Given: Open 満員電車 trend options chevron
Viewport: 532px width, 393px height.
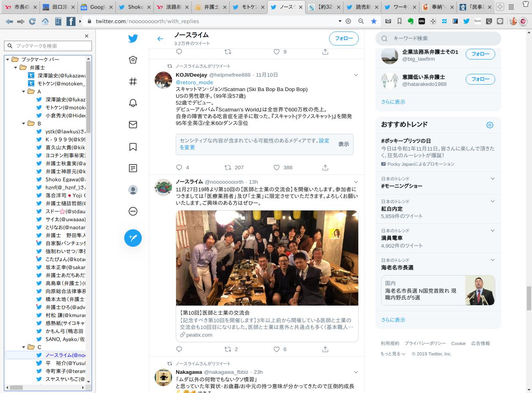Looking at the screenshot, I should click(x=492, y=231).
